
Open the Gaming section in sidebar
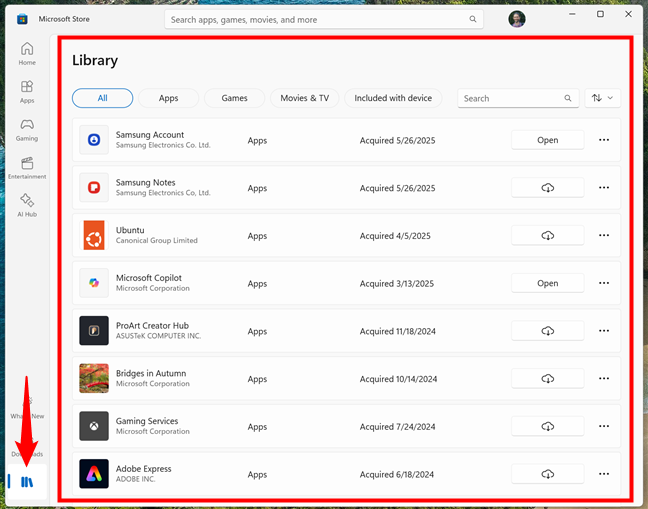pyautogui.click(x=27, y=130)
